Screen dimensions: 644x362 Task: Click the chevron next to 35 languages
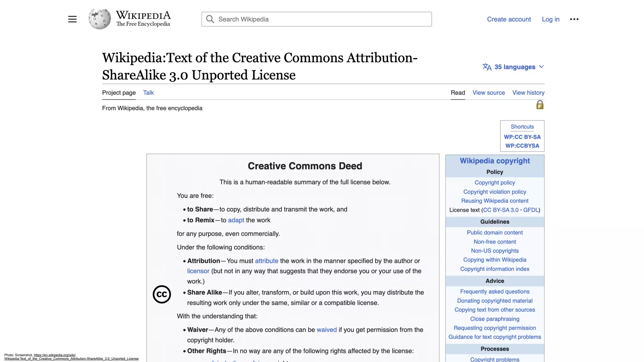[x=541, y=67]
